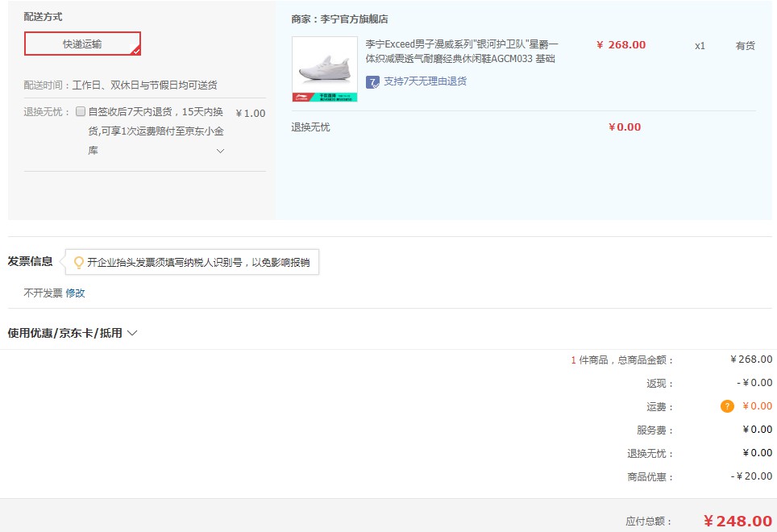Click the 发票信息 heading
This screenshot has height=532, width=777.
pyautogui.click(x=31, y=261)
